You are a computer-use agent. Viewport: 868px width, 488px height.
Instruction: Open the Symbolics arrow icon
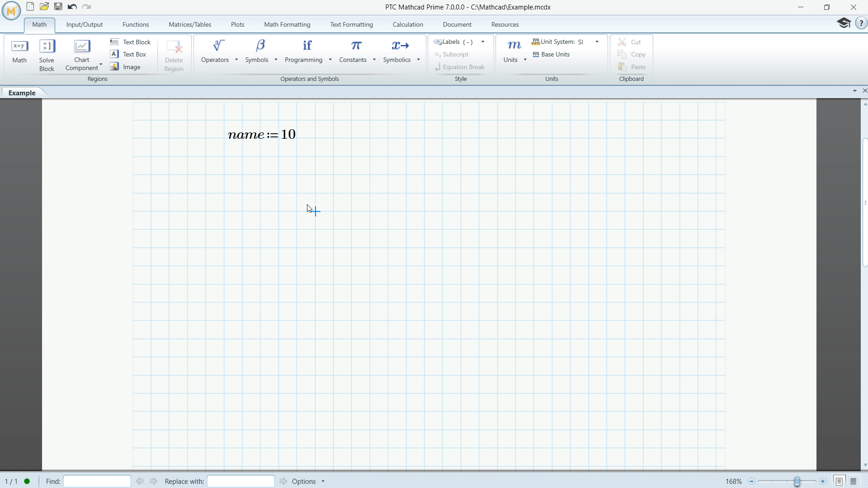[x=400, y=46]
